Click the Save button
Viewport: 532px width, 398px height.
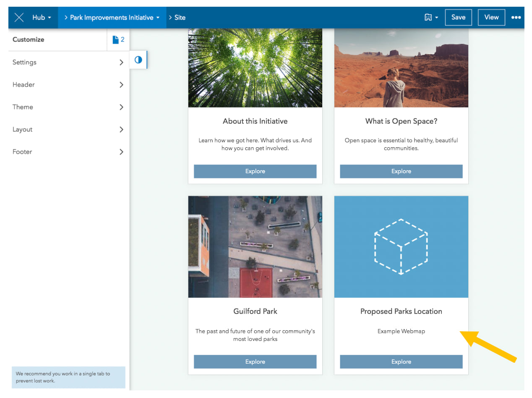(458, 18)
